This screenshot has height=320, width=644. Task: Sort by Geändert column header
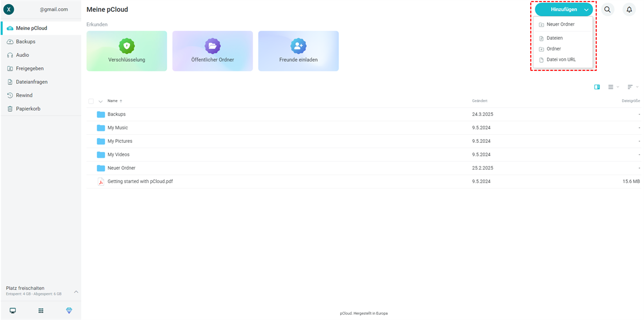480,101
